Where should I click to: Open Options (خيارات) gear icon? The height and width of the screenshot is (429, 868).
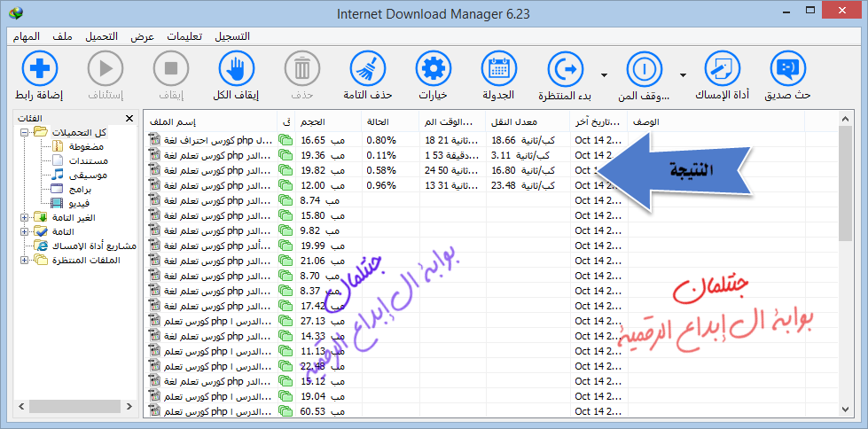click(x=433, y=68)
